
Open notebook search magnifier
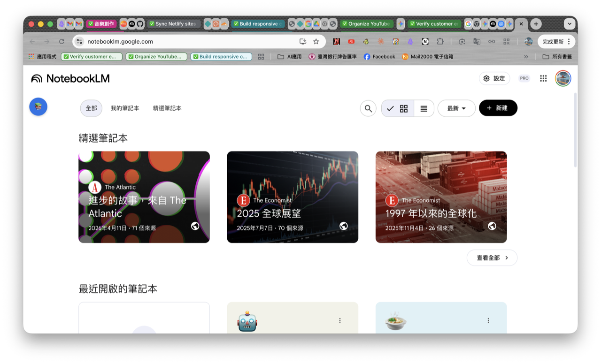tap(368, 108)
